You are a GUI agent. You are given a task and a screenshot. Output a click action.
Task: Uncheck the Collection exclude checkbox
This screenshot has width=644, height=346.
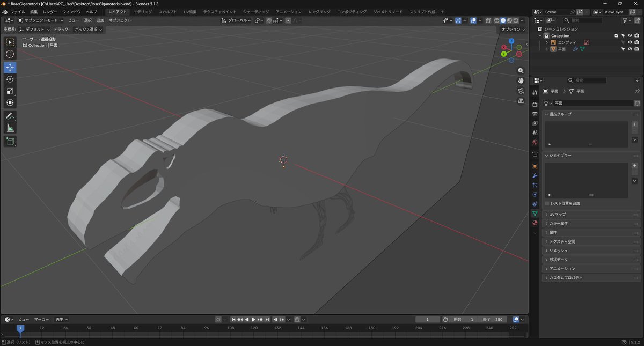click(617, 36)
